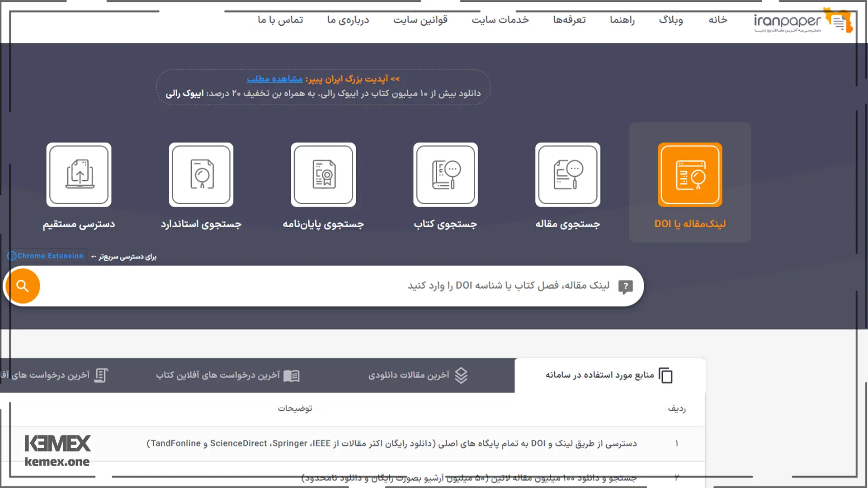Click the توضیحات column header
This screenshot has height=488, width=868.
point(295,408)
